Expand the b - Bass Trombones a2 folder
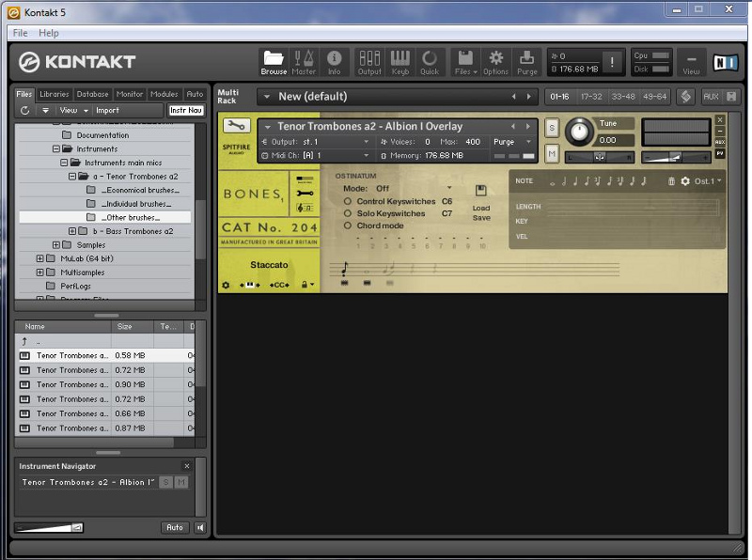 72,231
